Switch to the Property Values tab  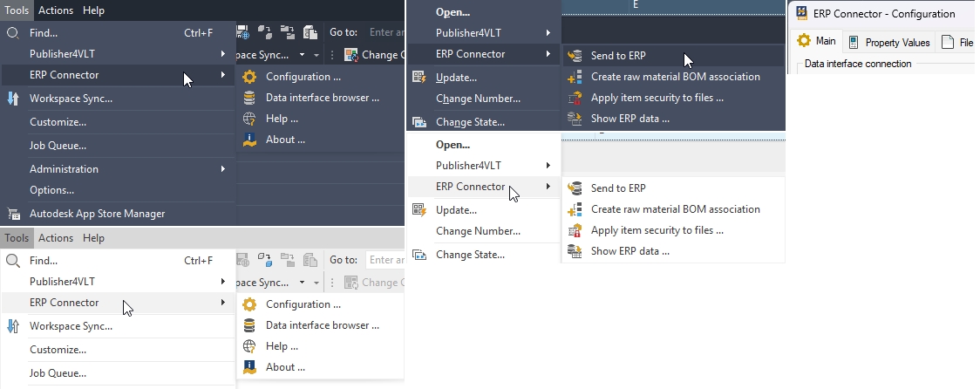pyautogui.click(x=889, y=42)
